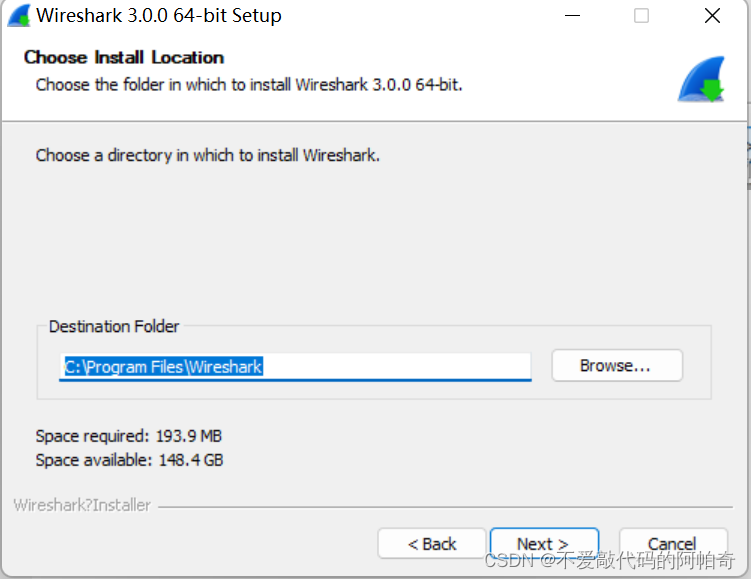
Task: Click the 'Destination Folder' group label
Action: pyautogui.click(x=114, y=326)
